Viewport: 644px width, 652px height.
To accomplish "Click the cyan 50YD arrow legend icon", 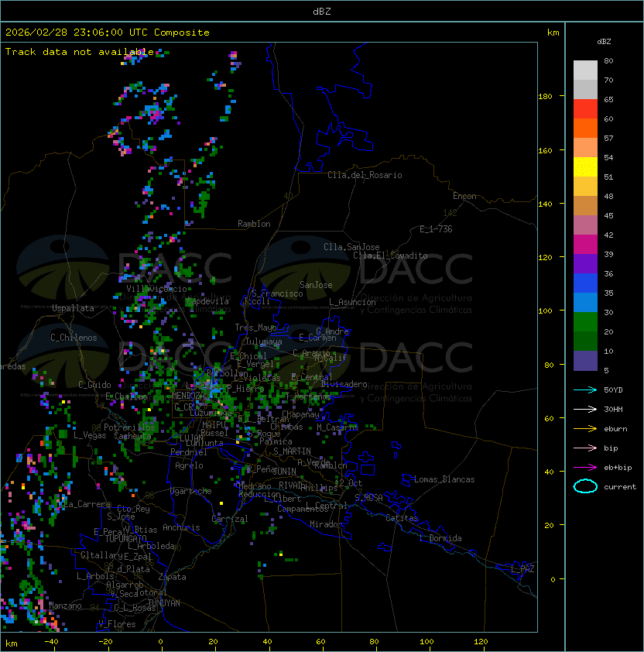I will click(585, 389).
